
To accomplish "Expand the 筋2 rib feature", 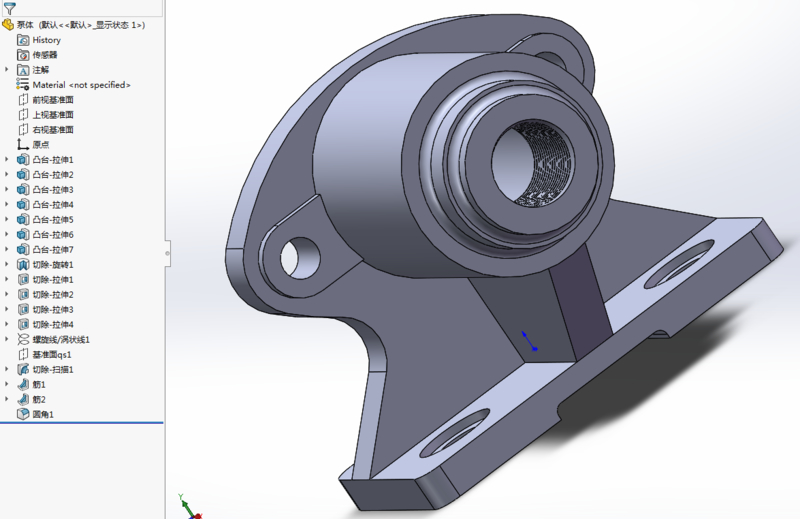I will coord(7,399).
